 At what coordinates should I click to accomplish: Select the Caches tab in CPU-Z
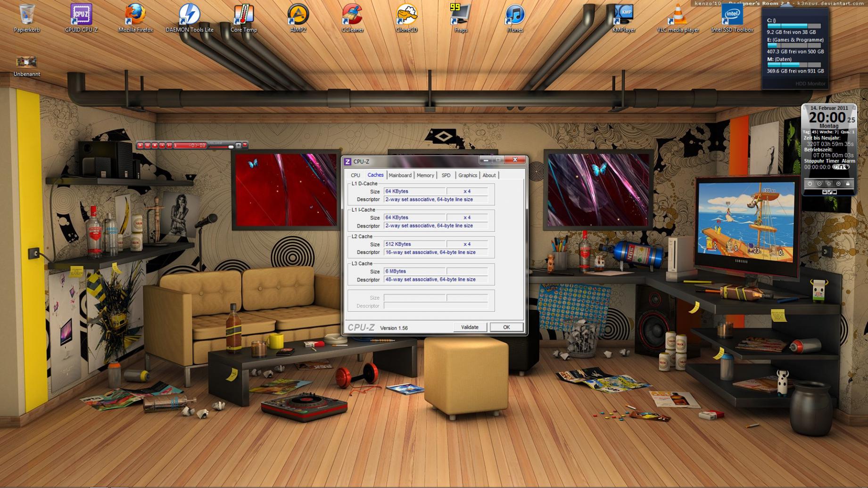[375, 175]
